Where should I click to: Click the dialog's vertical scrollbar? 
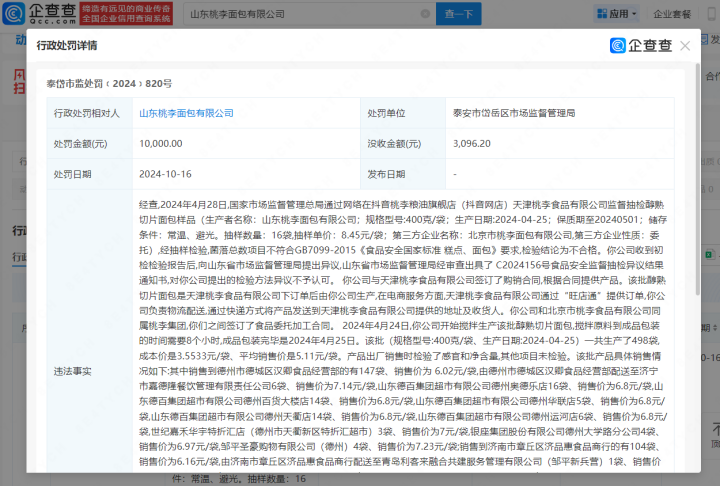[x=698, y=179]
